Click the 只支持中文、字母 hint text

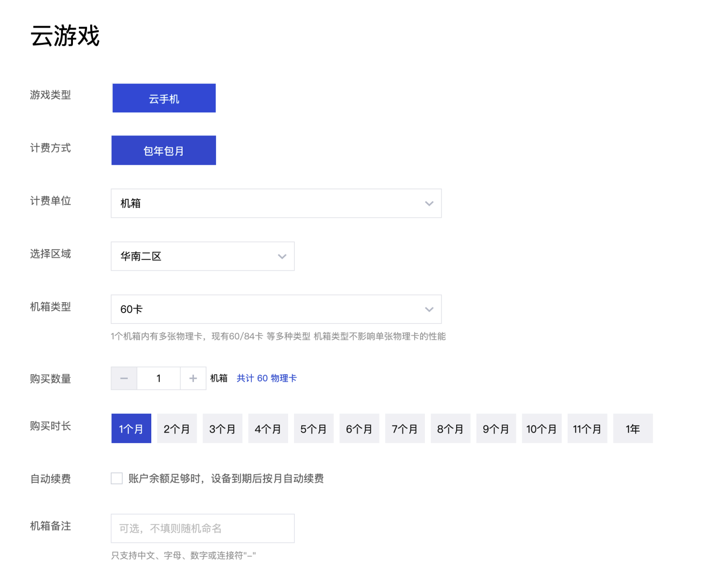coord(183,555)
